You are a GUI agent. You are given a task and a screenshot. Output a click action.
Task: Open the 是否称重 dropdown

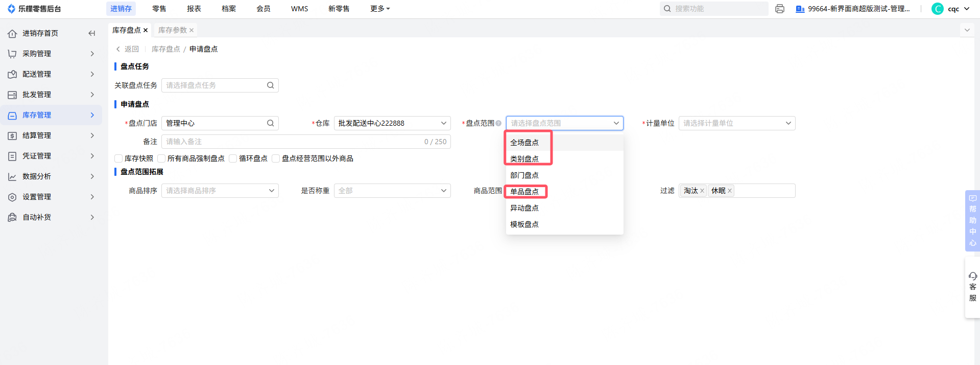(x=392, y=191)
